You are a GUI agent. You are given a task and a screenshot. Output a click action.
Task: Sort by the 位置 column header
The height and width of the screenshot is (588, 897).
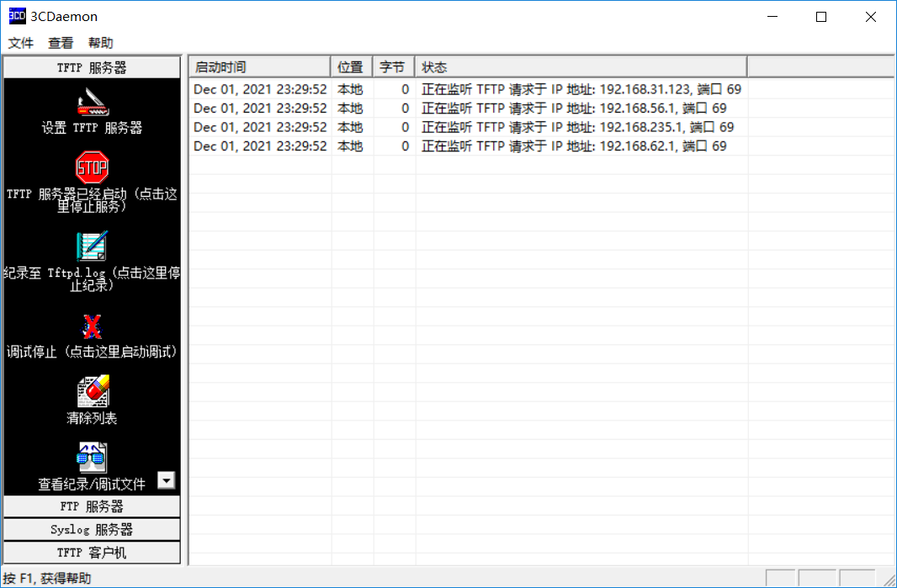(x=352, y=67)
